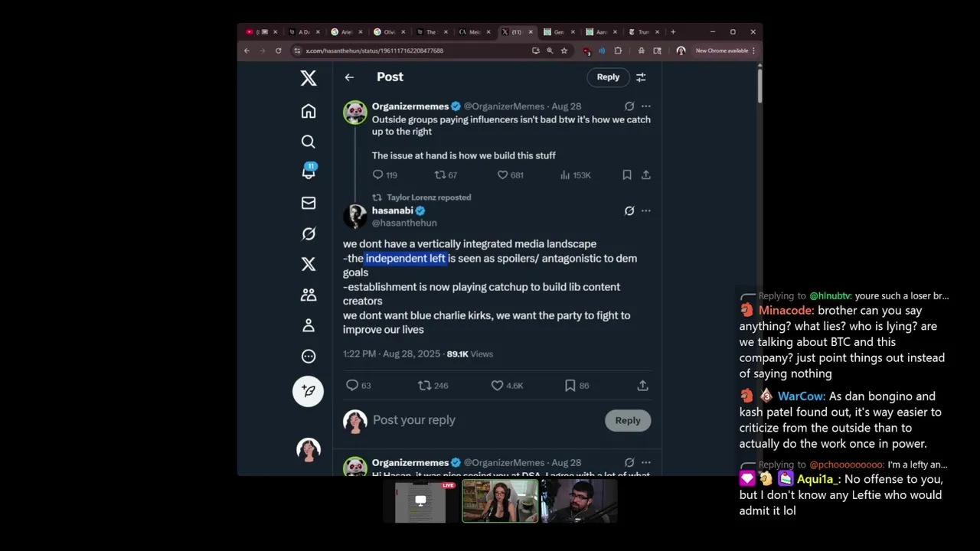This screenshot has height=551, width=980.
Task: Open Explore search in X sidebar
Action: click(309, 142)
